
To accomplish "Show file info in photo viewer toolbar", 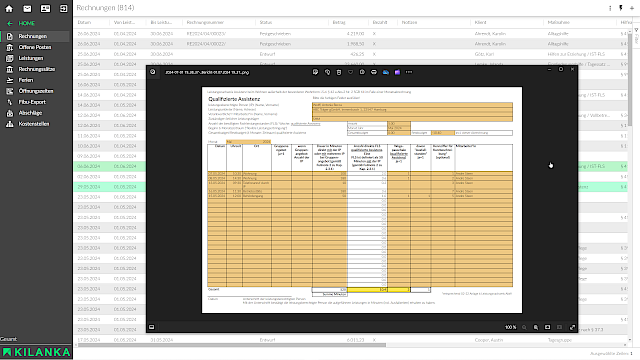I will (x=362, y=72).
